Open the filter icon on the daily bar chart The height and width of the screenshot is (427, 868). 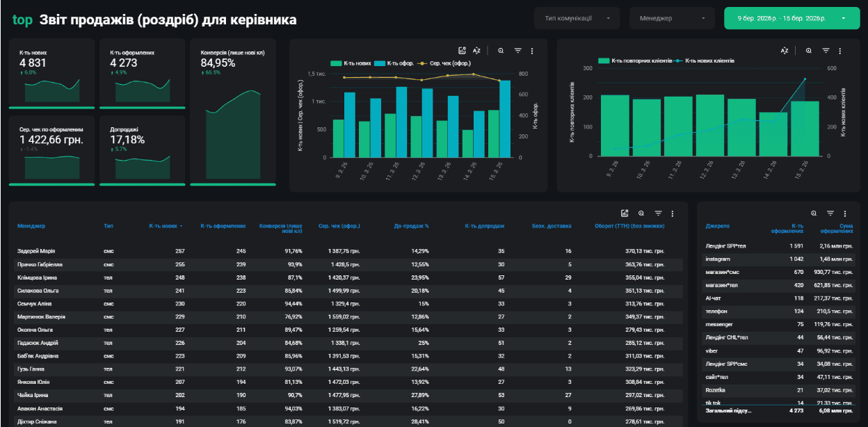click(518, 51)
